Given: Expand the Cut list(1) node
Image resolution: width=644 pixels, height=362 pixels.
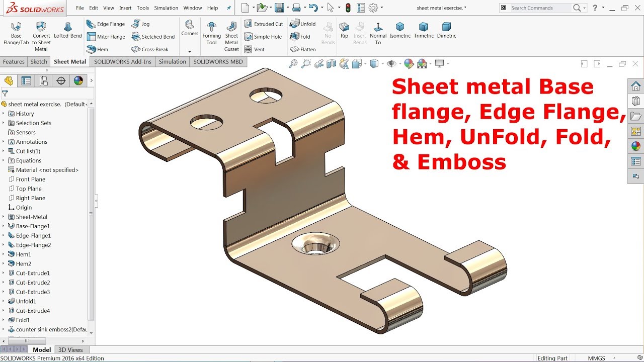Looking at the screenshot, I should 4,151.
